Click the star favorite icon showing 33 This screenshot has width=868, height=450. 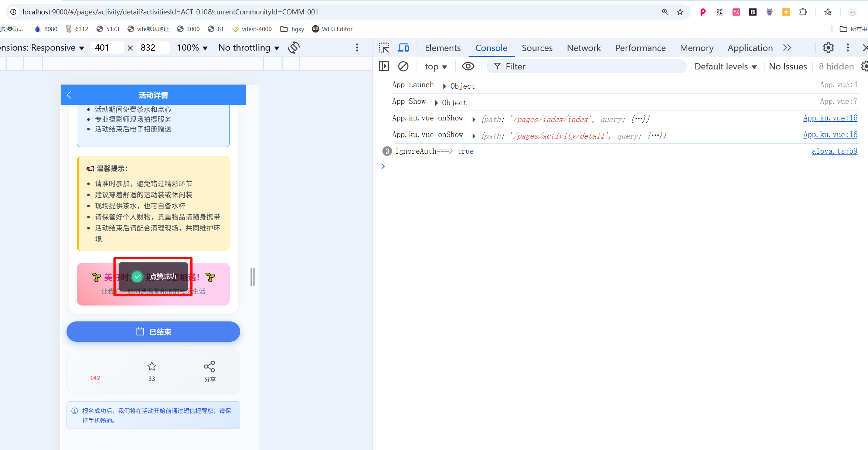tap(152, 367)
